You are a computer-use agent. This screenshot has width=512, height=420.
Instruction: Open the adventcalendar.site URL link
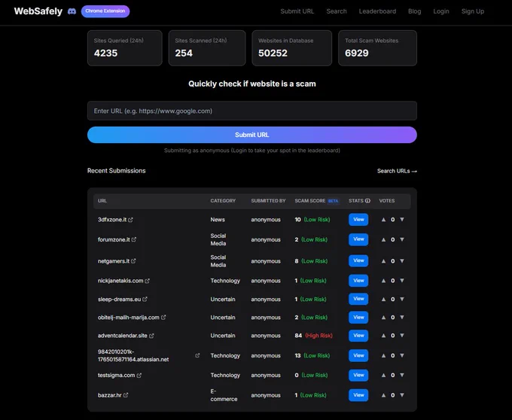coord(123,336)
